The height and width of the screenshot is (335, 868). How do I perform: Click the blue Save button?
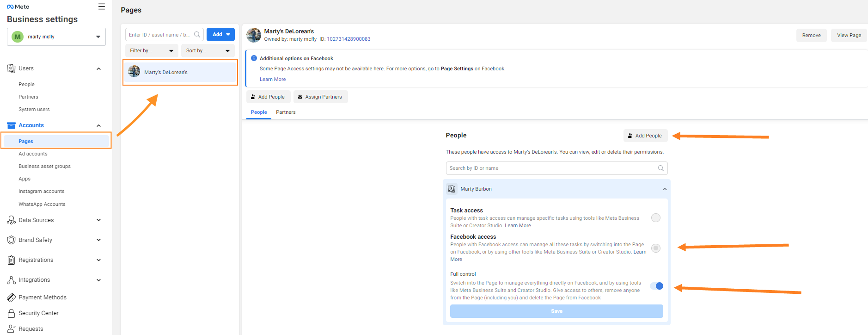556,311
